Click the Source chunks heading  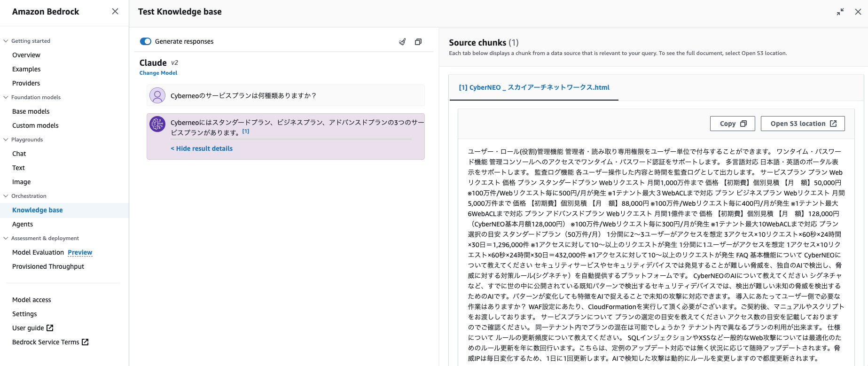click(484, 42)
